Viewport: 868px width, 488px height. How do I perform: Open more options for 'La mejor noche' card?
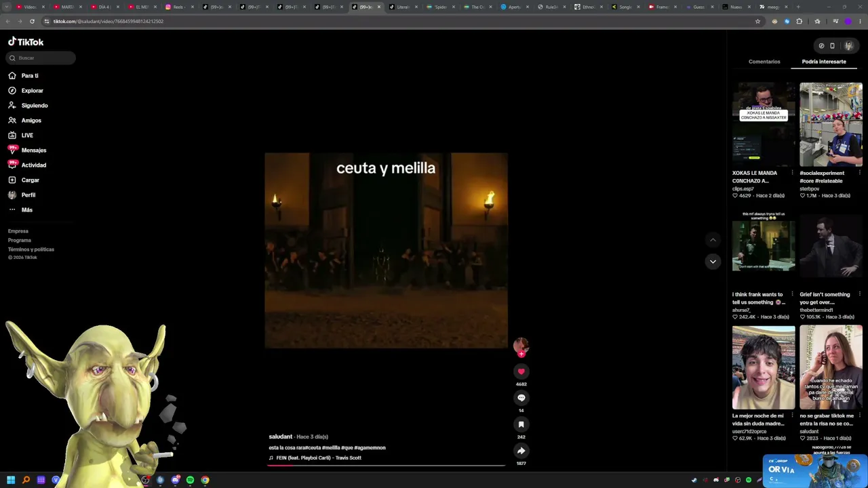(x=792, y=415)
